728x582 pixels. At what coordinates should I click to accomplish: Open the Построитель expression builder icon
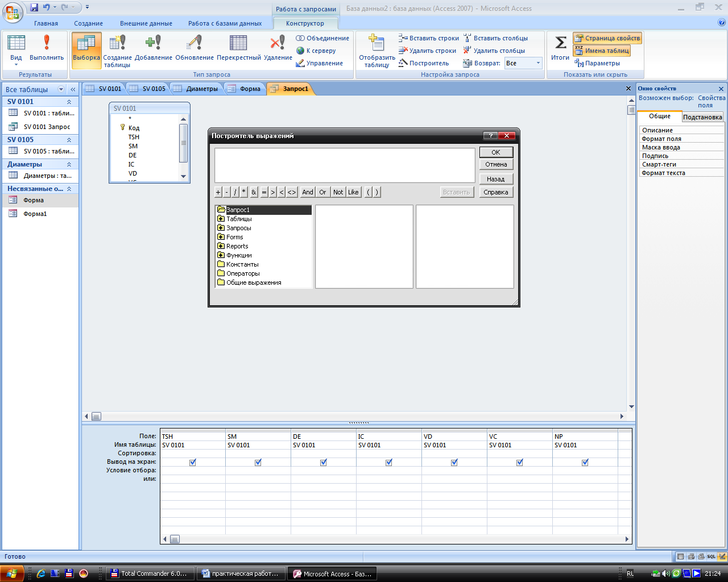click(403, 63)
